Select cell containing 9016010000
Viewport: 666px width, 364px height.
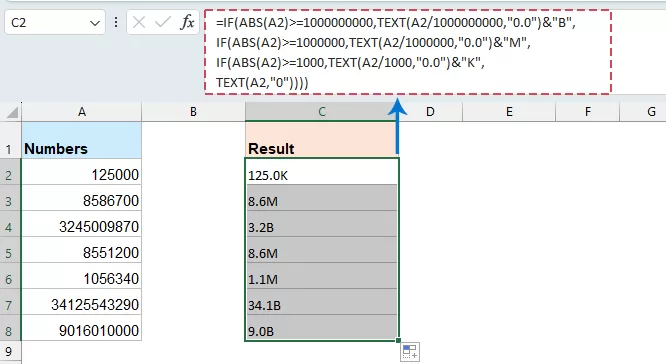coord(82,327)
